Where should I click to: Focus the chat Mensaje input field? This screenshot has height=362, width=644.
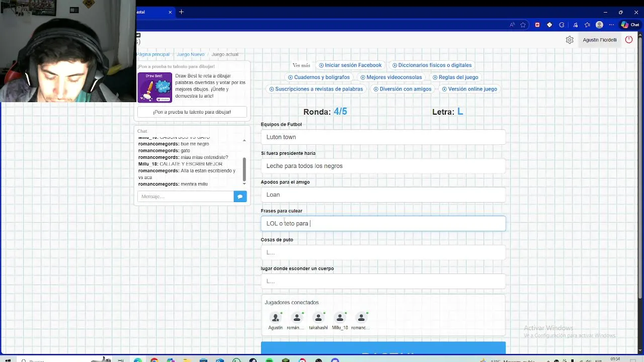click(186, 197)
